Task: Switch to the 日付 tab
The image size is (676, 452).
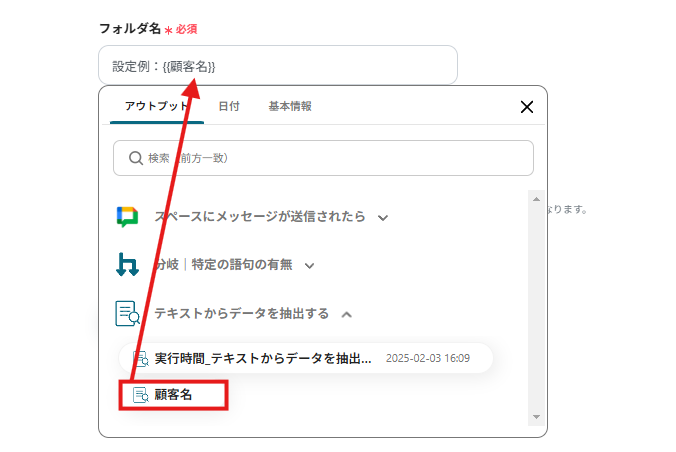Action: pos(228,107)
